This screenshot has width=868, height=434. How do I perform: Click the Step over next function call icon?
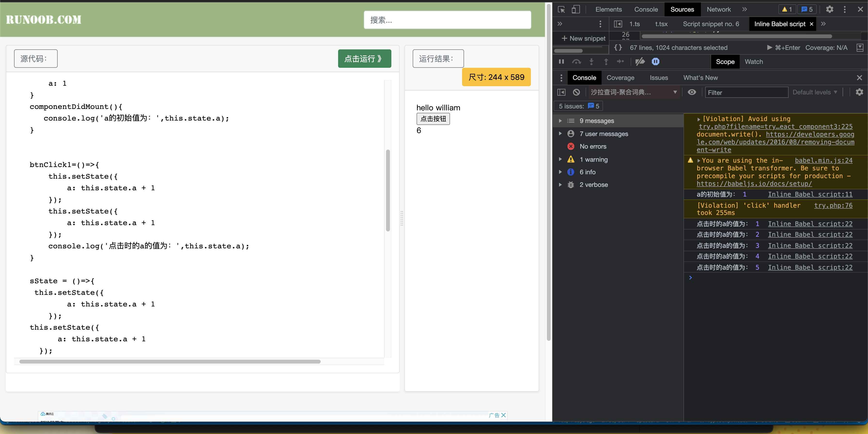pyautogui.click(x=577, y=62)
